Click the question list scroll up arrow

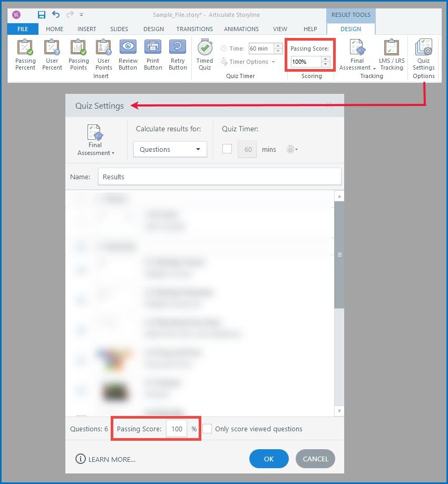click(x=339, y=196)
